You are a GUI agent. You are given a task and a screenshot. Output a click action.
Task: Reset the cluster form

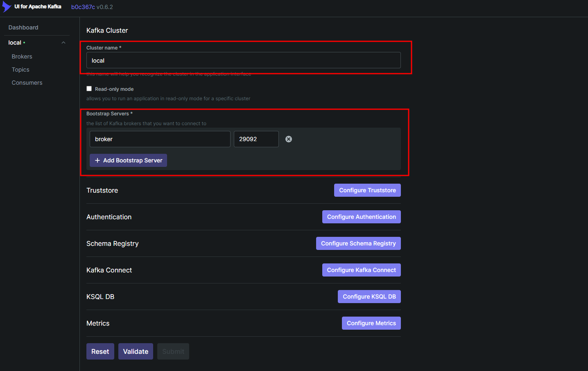100,351
